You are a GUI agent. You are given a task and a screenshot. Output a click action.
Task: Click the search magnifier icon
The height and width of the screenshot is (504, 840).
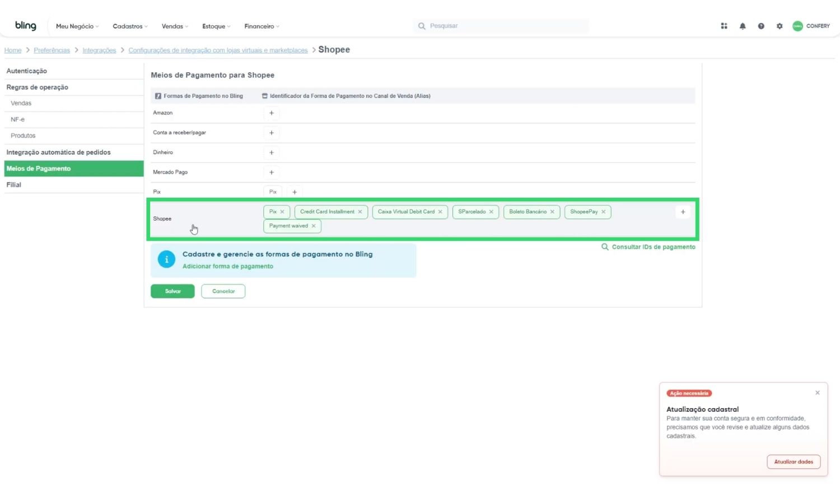coord(422,26)
